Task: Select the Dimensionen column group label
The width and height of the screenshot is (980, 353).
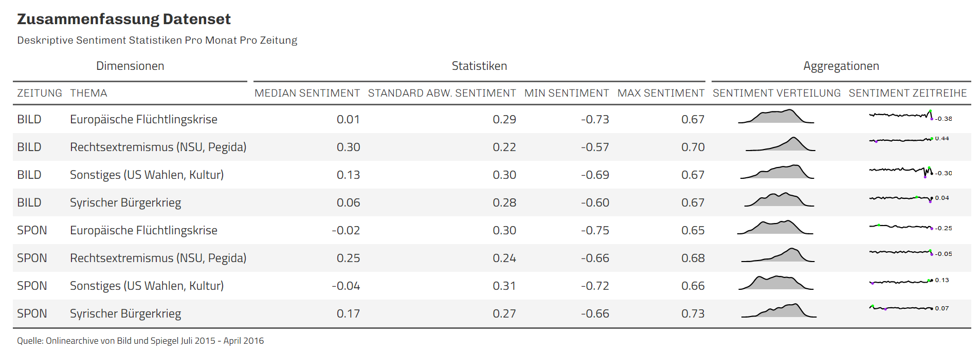Action: pos(130,66)
